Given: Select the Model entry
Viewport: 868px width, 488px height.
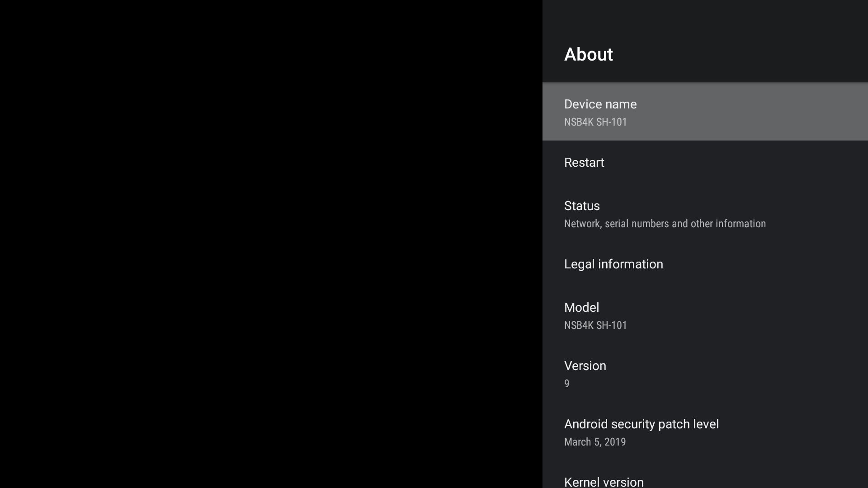Looking at the screenshot, I should click(x=581, y=308).
